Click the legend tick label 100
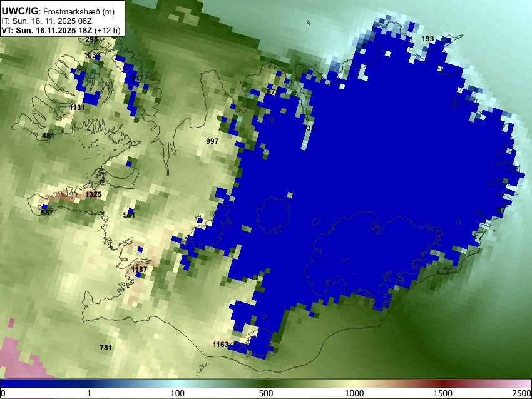Viewport: 532px width, 399px height. tap(178, 393)
